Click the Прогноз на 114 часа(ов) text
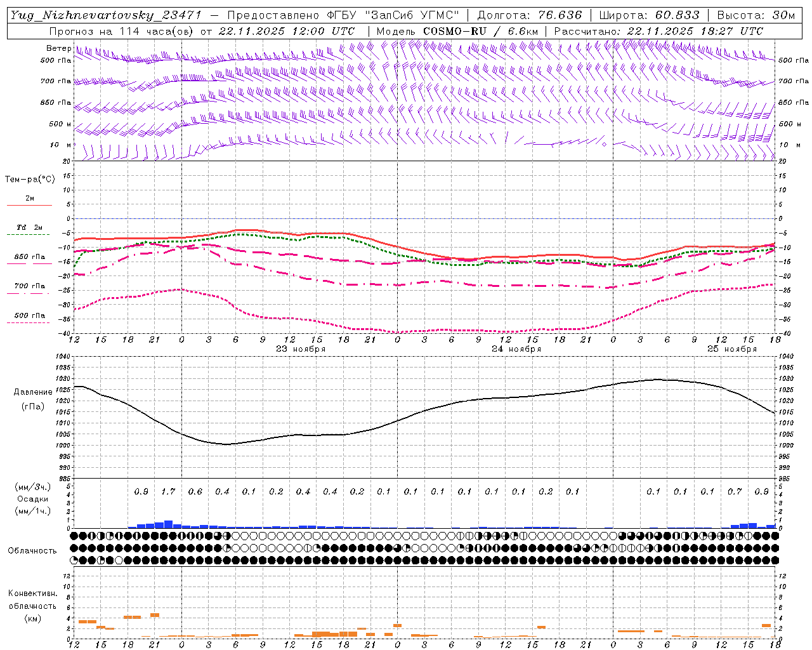The width and height of the screenshot is (812, 650). (122, 31)
